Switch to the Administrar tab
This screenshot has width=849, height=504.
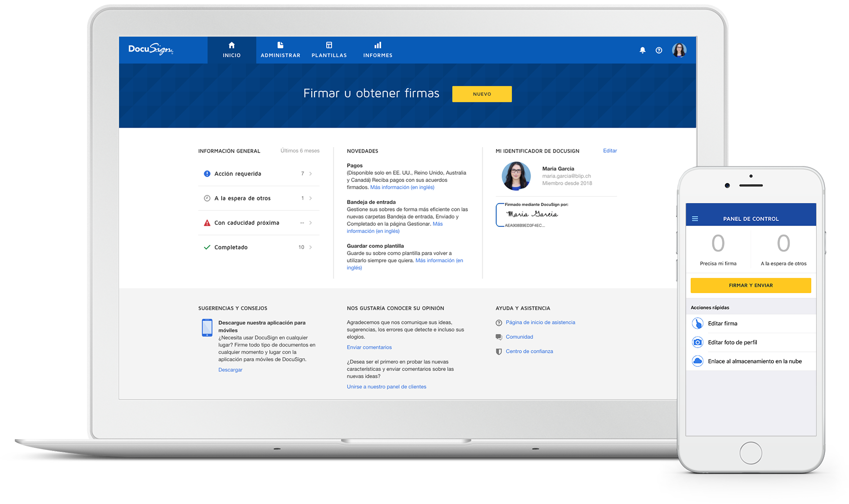pyautogui.click(x=280, y=50)
